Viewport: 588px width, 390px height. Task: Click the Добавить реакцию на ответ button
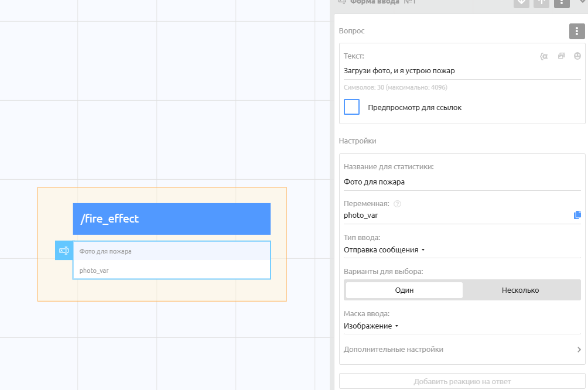[x=462, y=381]
